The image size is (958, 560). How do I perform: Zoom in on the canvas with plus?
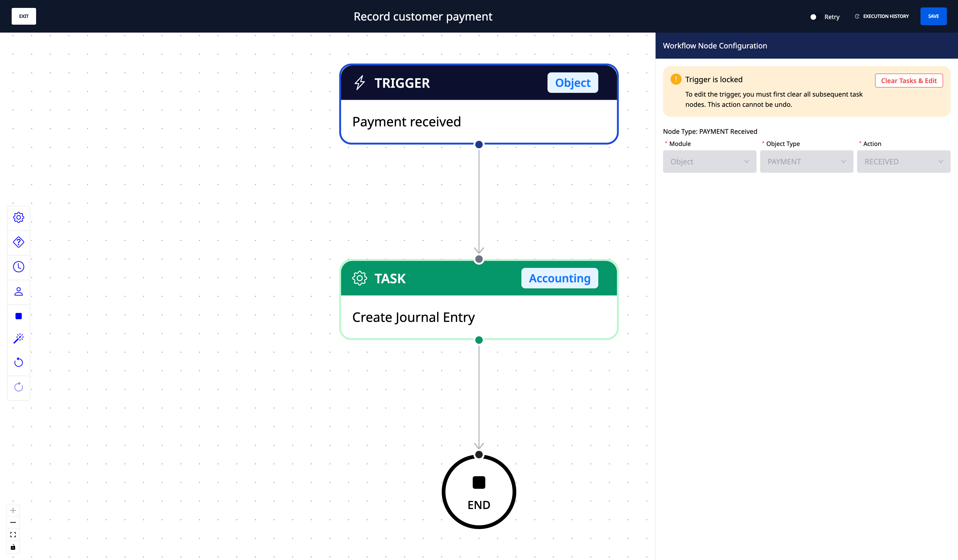click(x=13, y=510)
